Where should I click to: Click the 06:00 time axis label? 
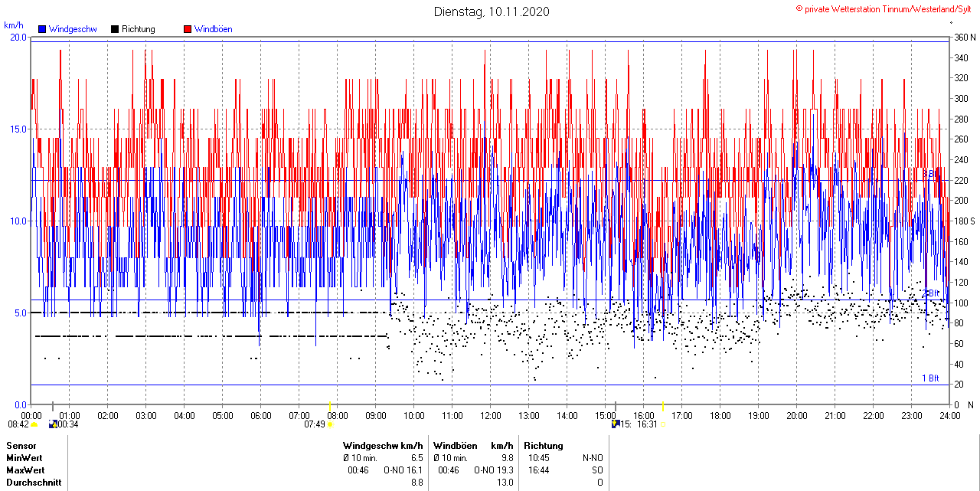click(261, 415)
